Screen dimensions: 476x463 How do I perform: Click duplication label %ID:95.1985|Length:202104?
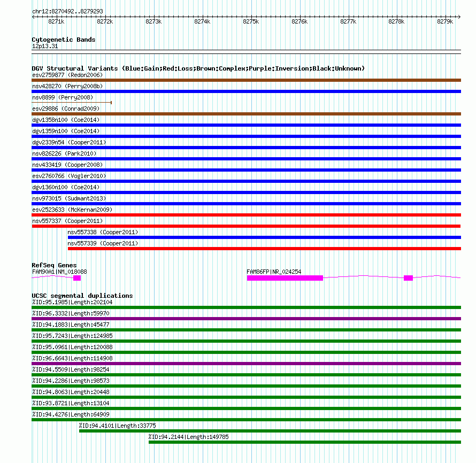pyautogui.click(x=72, y=302)
